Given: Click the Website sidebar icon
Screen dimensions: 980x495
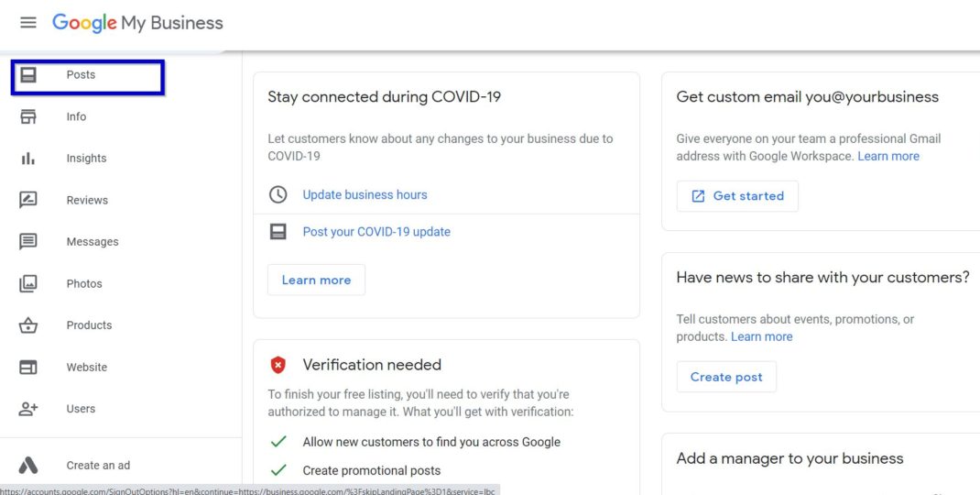Looking at the screenshot, I should click(x=28, y=368).
